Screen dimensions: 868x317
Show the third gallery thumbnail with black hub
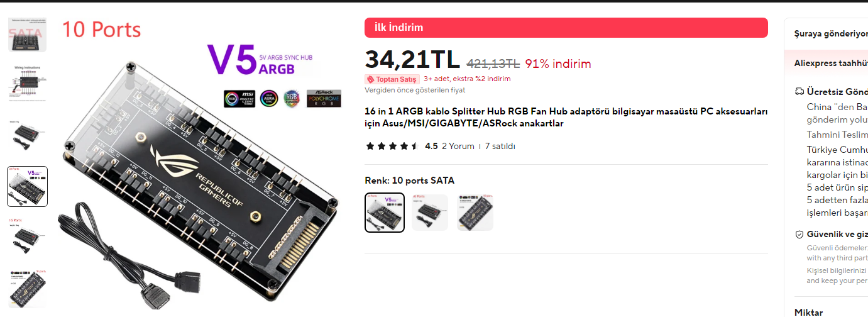(x=27, y=135)
